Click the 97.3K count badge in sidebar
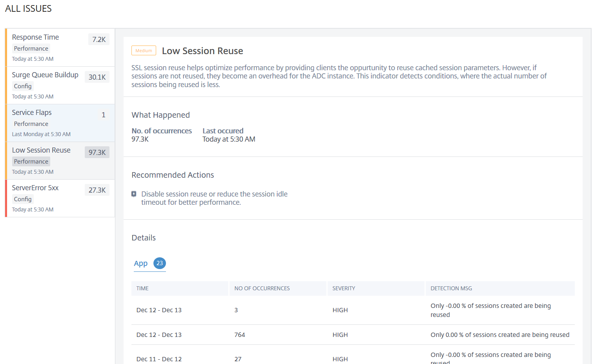The width and height of the screenshot is (594, 364). point(97,152)
